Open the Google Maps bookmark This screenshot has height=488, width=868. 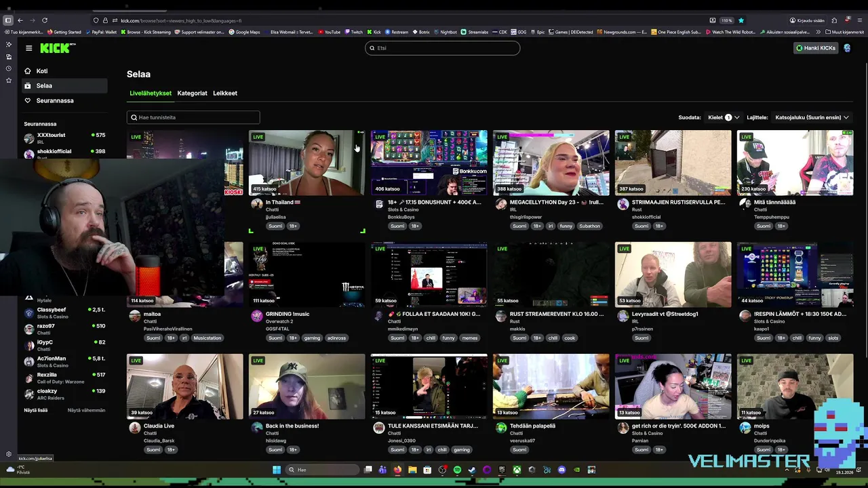[244, 32]
